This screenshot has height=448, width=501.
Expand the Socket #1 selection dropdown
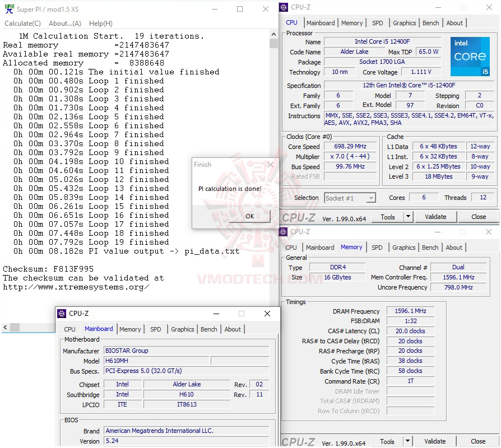370,198
